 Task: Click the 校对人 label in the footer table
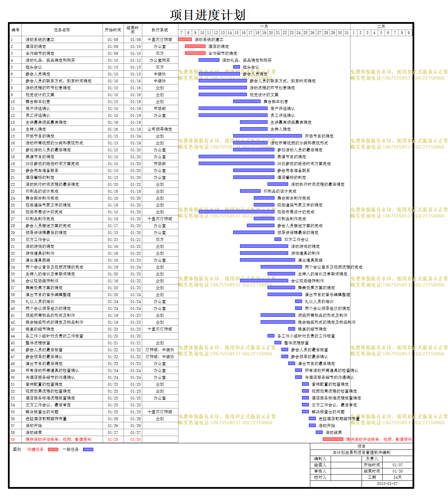[x=320, y=477]
